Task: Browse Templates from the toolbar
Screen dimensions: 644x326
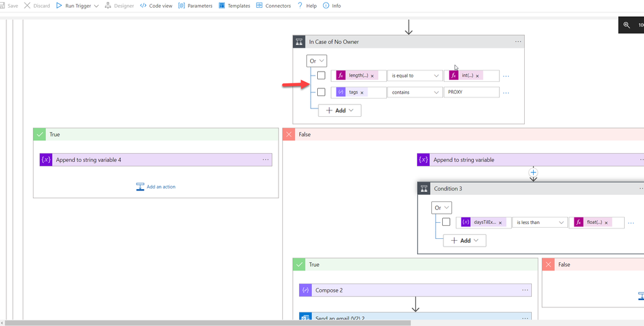Action: click(234, 6)
